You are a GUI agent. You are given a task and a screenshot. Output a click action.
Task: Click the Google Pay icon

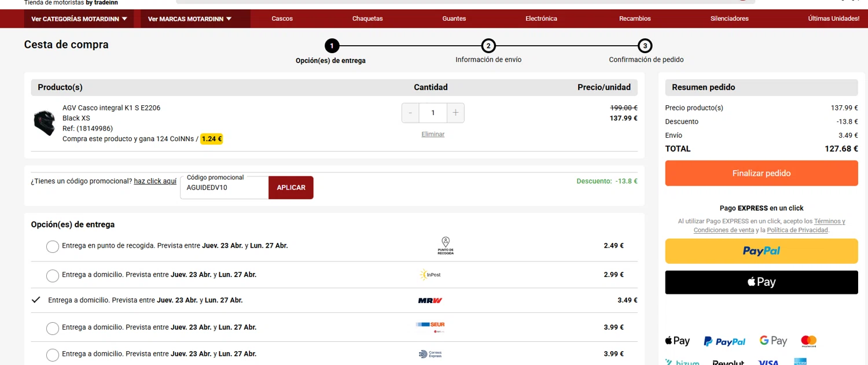tap(773, 341)
